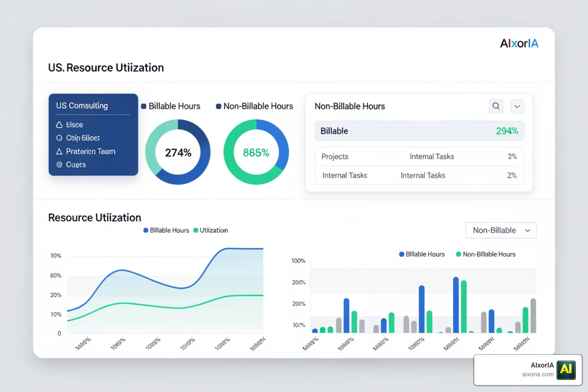
Task: Open Praterícn Team menu entry
Action: tap(91, 152)
